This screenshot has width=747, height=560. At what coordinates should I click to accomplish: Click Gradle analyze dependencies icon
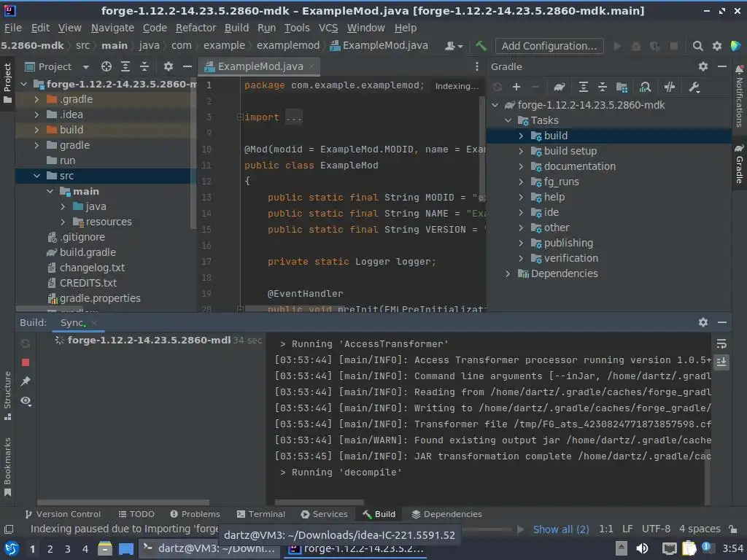[645, 87]
